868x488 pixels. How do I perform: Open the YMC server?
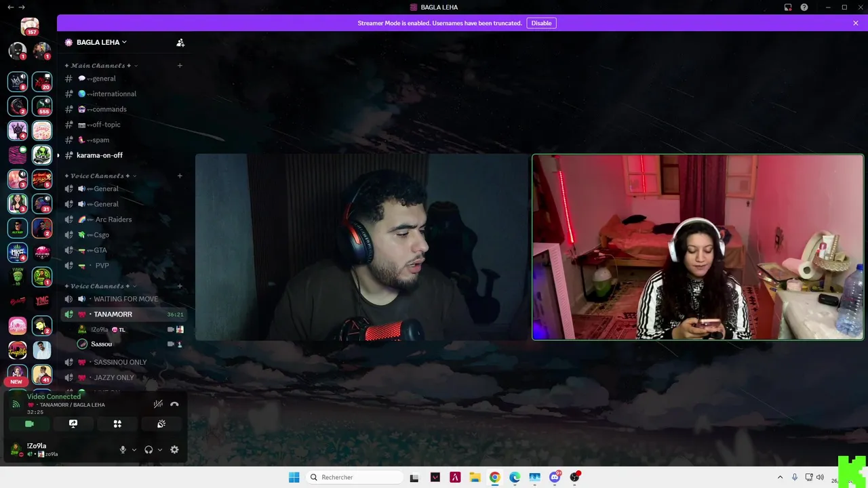[42, 302]
